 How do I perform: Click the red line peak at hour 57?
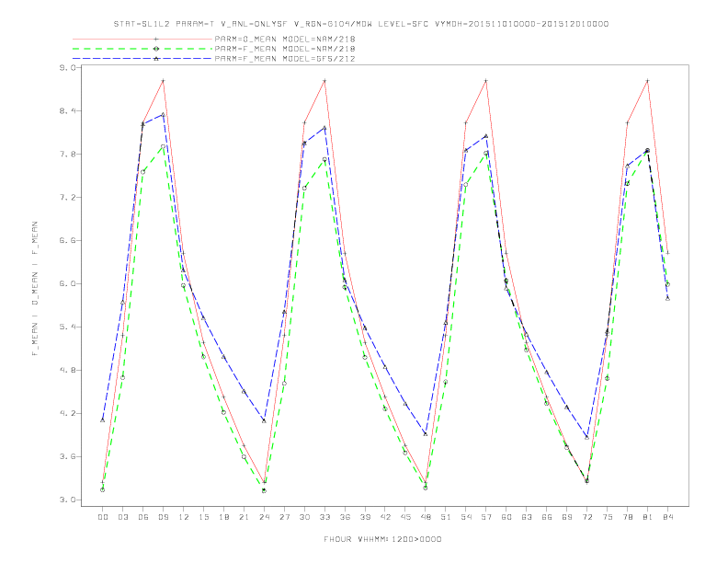(x=486, y=81)
